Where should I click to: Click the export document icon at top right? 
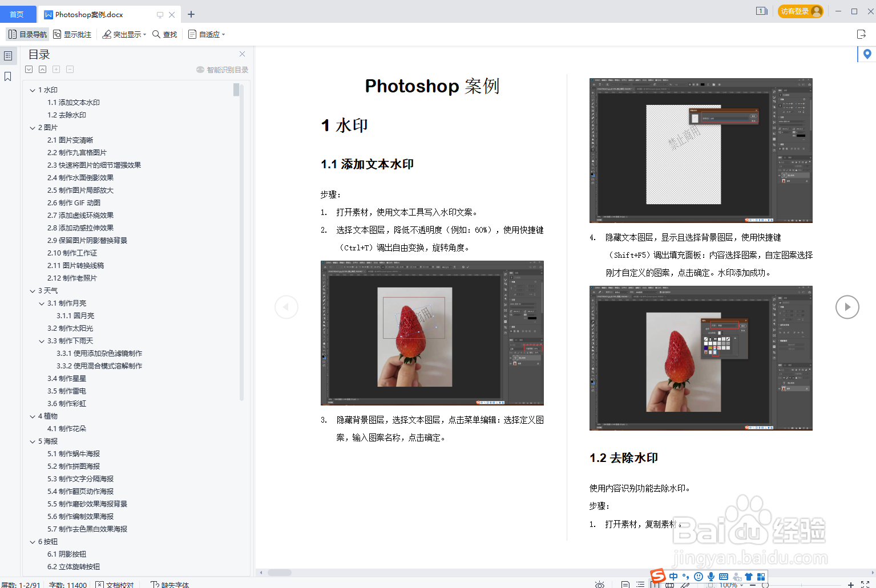click(x=862, y=34)
